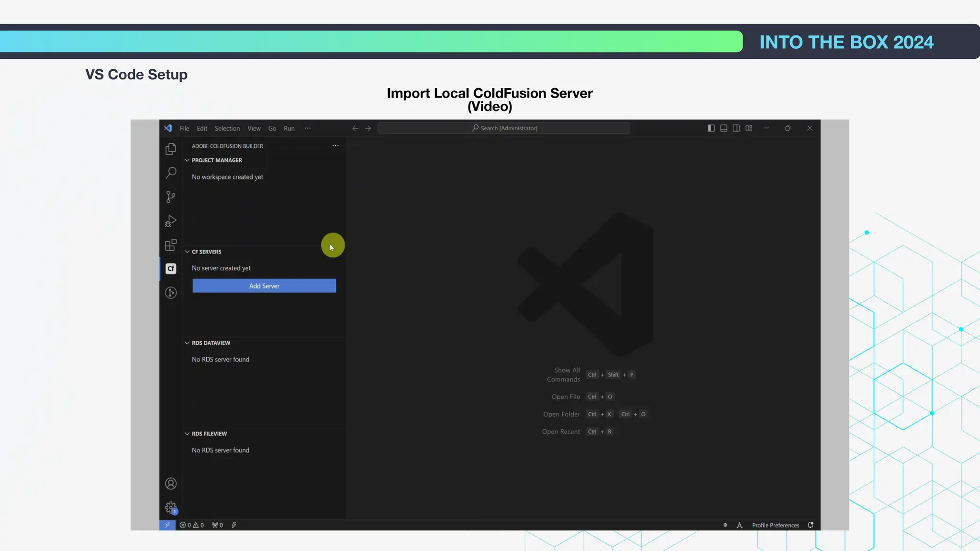The height and width of the screenshot is (551, 980).
Task: Click the ports forwarded status indicator
Action: 218,525
